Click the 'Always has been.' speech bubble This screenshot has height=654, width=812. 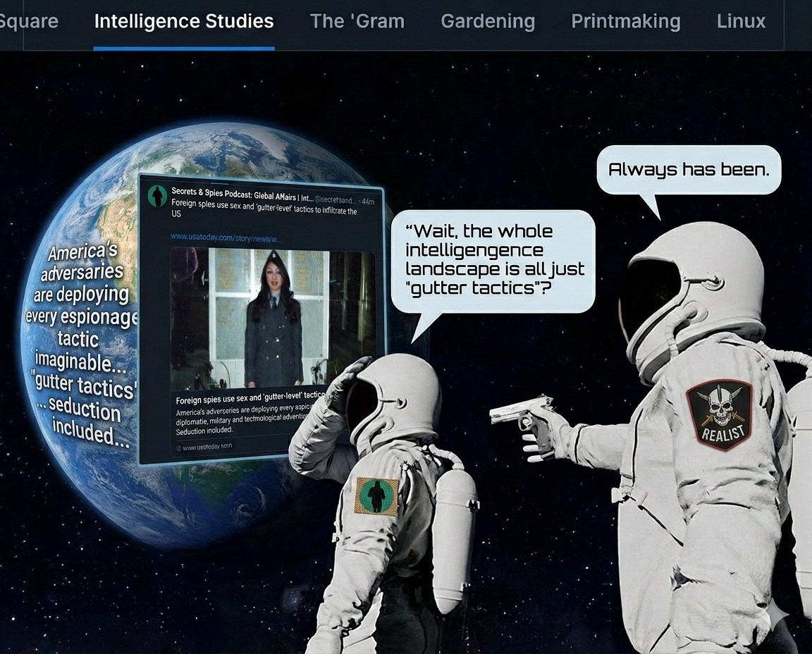[689, 169]
